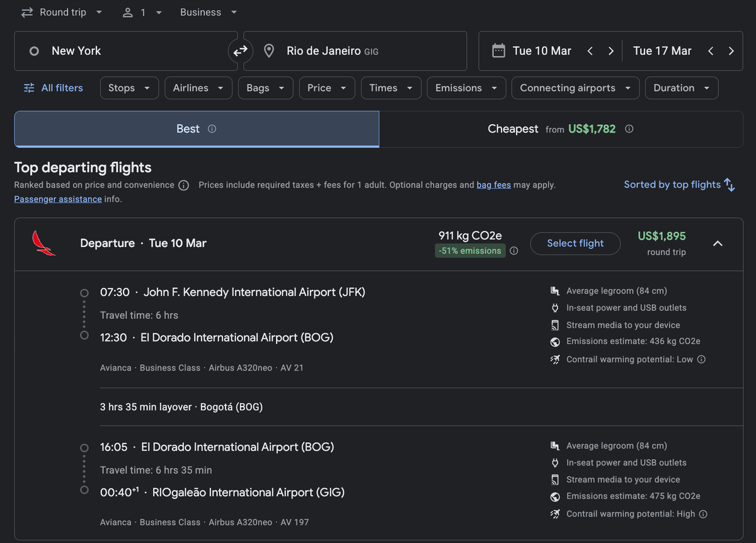Viewport: 756px width, 543px height.
Task: Click the destination location pin icon
Action: click(269, 50)
